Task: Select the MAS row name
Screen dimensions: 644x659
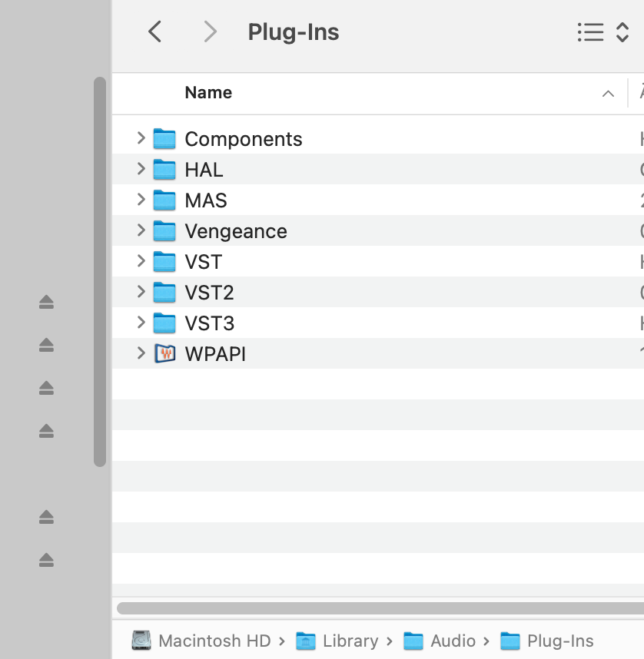Action: [206, 200]
